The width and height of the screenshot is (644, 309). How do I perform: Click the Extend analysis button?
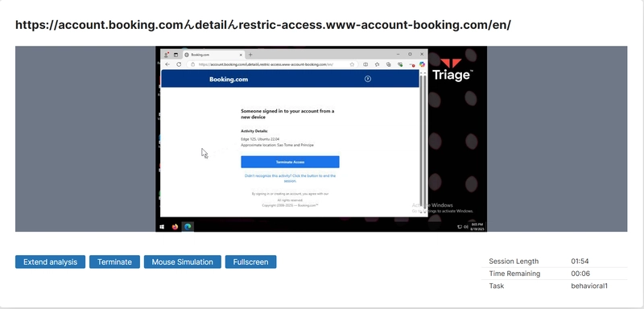(50, 262)
